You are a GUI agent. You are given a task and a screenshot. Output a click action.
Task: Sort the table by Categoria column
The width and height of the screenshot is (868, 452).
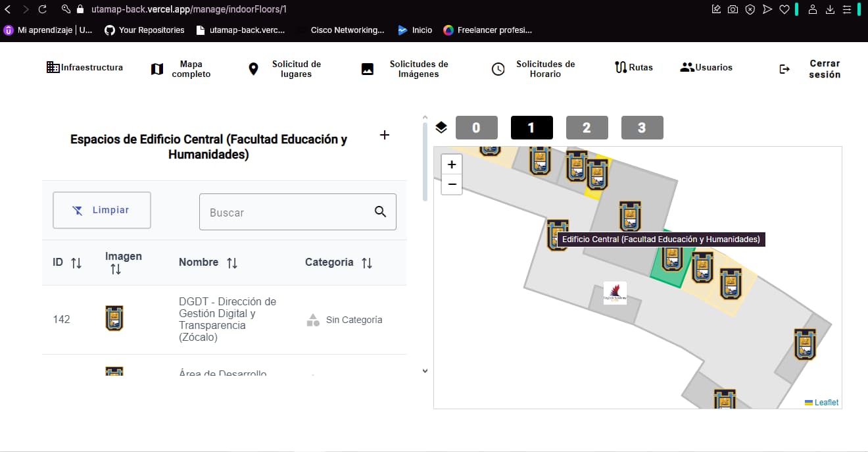[x=366, y=263]
